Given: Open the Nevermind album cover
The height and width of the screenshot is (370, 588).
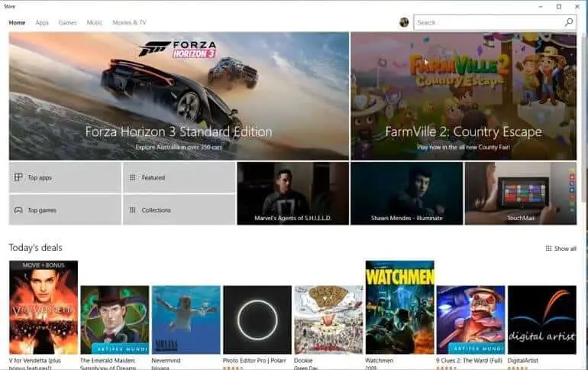Looking at the screenshot, I should (x=186, y=320).
